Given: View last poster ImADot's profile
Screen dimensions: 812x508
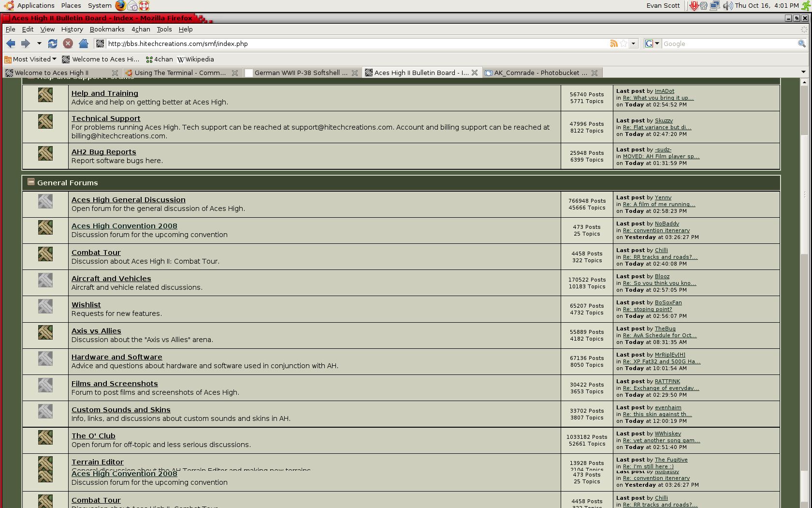Looking at the screenshot, I should click(665, 91).
